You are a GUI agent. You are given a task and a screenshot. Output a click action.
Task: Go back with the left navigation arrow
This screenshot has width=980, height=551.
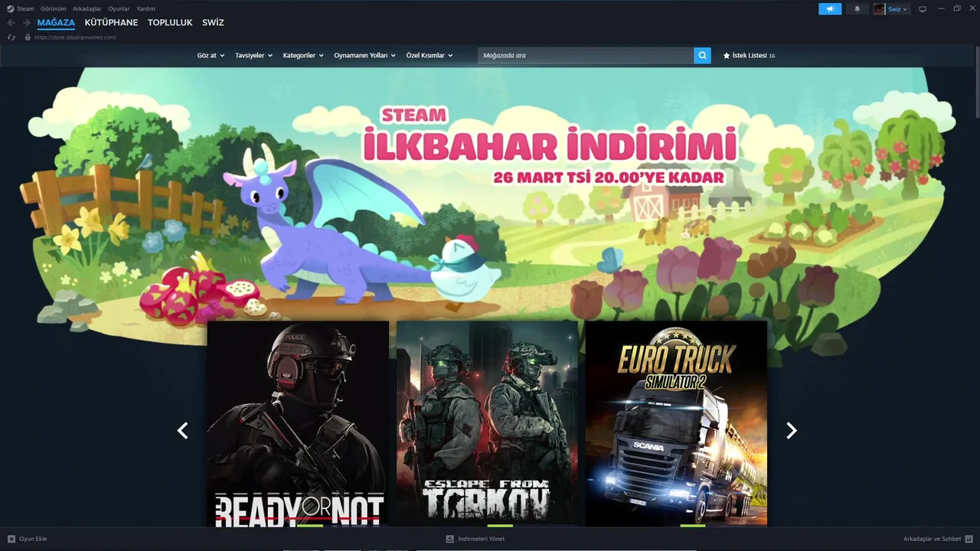[x=11, y=23]
